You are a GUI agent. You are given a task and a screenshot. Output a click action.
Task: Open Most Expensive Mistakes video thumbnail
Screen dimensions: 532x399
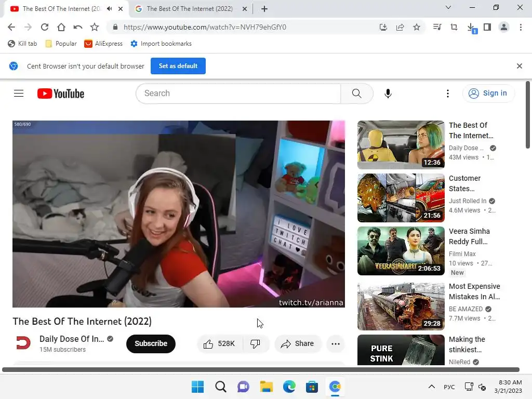[x=401, y=307]
